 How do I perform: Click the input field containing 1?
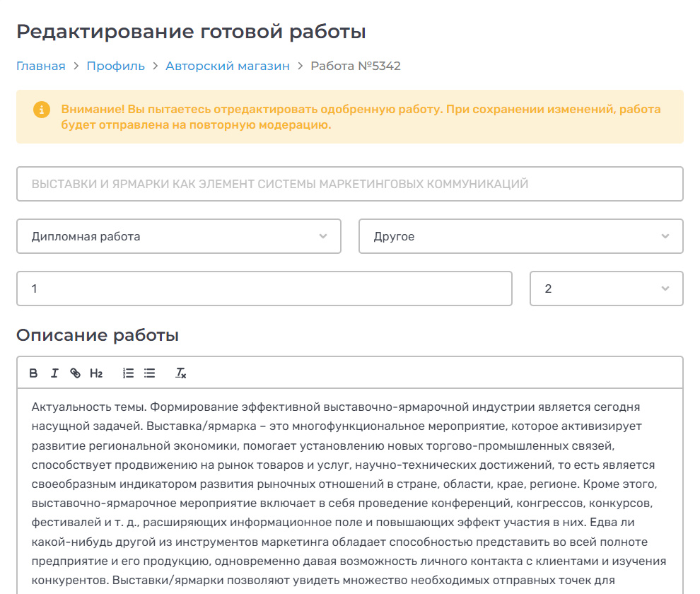coord(264,289)
